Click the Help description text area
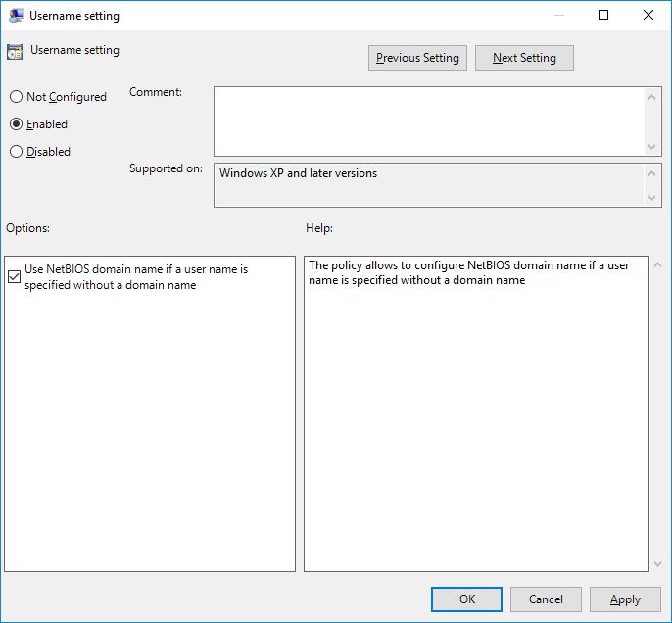The width and height of the screenshot is (672, 623). pos(475,413)
